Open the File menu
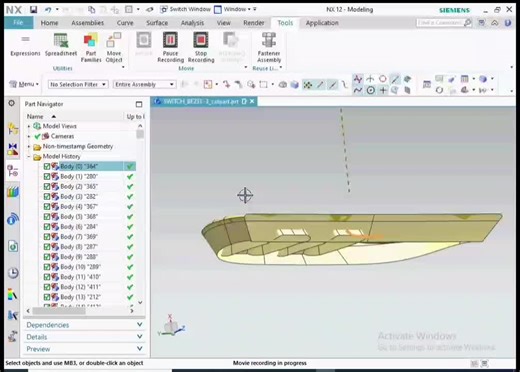 18,23
